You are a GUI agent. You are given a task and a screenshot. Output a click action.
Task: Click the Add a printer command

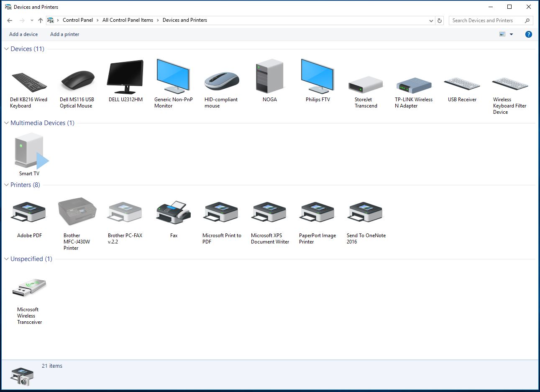64,34
